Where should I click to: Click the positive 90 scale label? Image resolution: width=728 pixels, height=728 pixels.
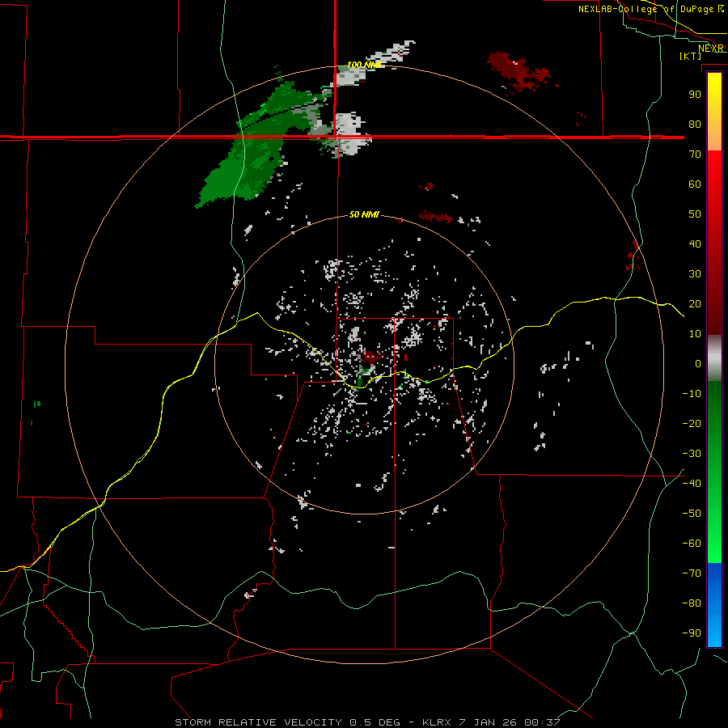(695, 95)
